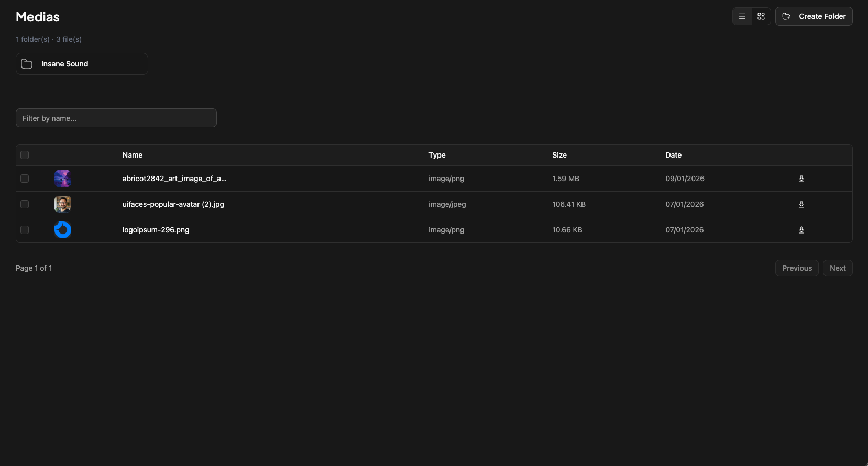
Task: Open the logoipsum-296.png blue logo thumbnail
Action: click(x=63, y=230)
